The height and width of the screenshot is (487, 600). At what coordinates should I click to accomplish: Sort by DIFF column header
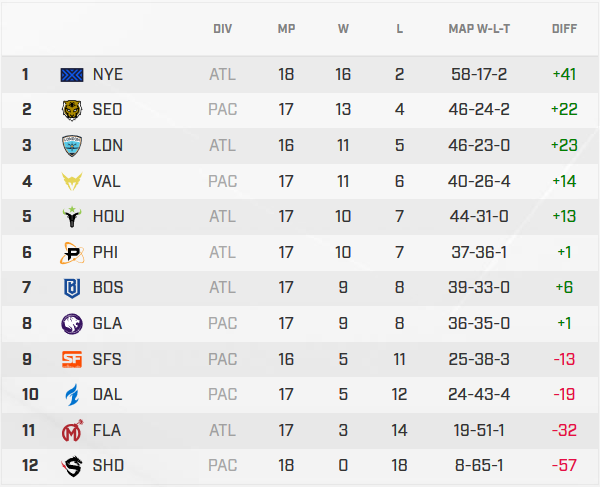(x=564, y=29)
